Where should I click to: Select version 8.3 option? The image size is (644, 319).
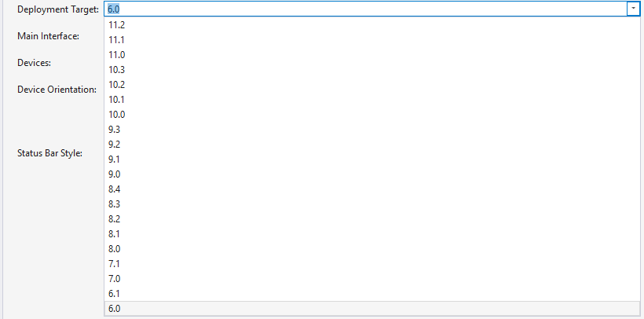click(115, 204)
